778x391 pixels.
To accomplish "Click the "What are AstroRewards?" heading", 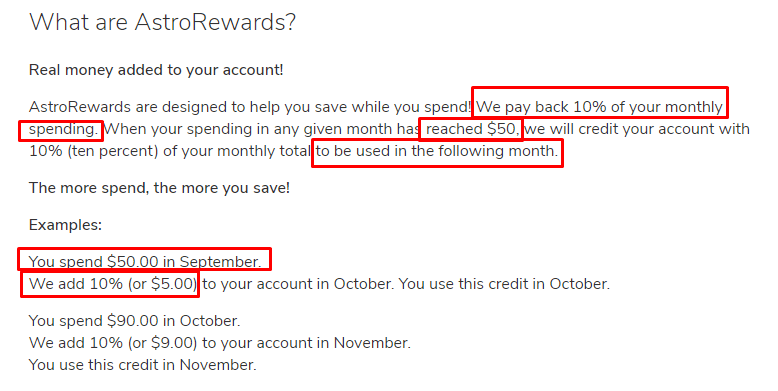I will pos(162,22).
